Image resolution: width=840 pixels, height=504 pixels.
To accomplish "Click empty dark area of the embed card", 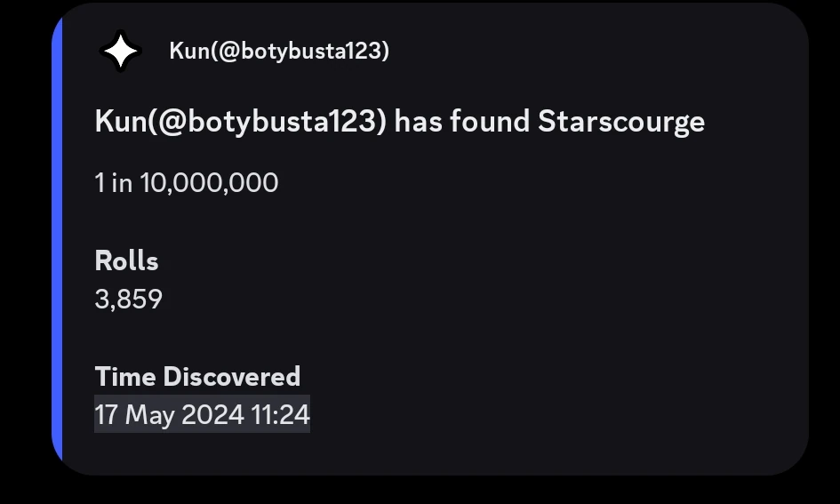I will pos(578,311).
